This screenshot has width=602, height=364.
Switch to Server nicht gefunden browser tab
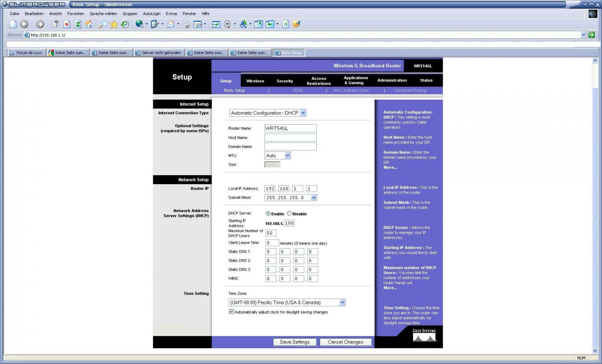point(160,53)
